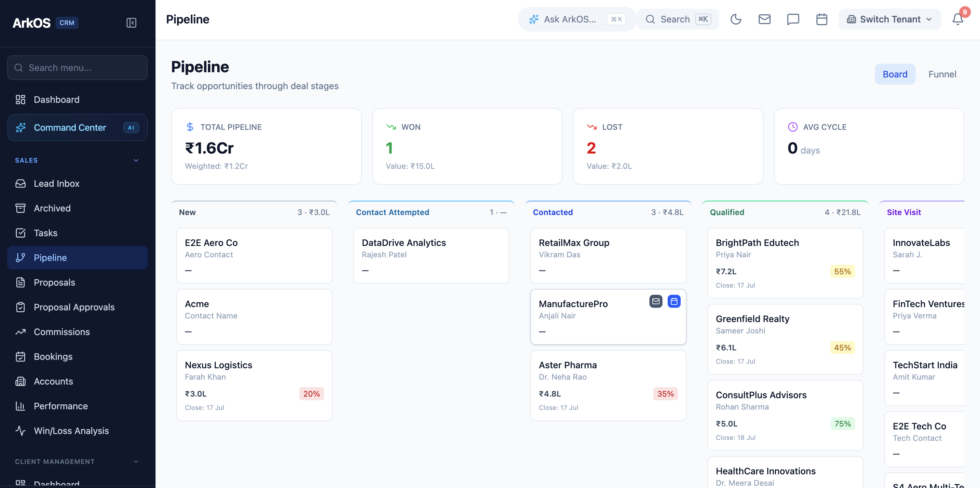Collapse the SALES section chevron
The height and width of the screenshot is (488, 980).
[136, 160]
